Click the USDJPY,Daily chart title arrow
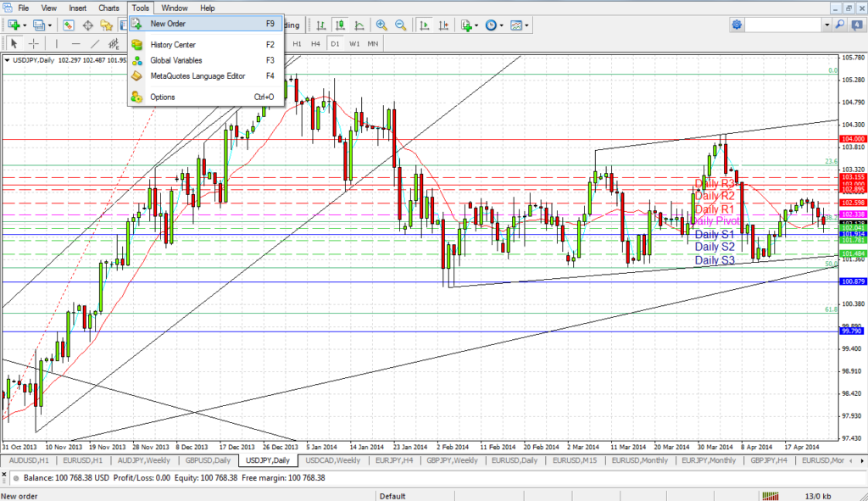 (7, 60)
